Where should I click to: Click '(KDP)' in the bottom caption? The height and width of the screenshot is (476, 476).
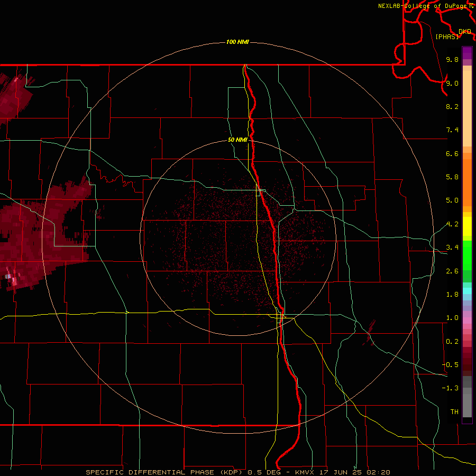click(232, 472)
